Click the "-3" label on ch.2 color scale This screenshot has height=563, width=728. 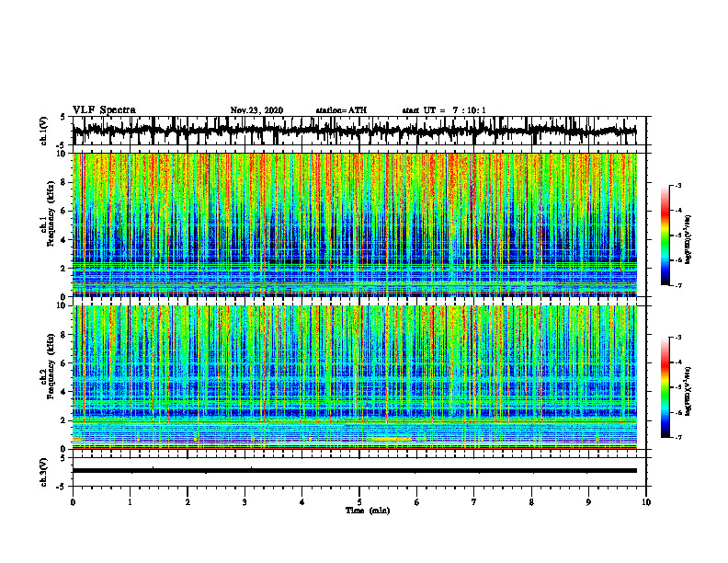click(x=678, y=338)
